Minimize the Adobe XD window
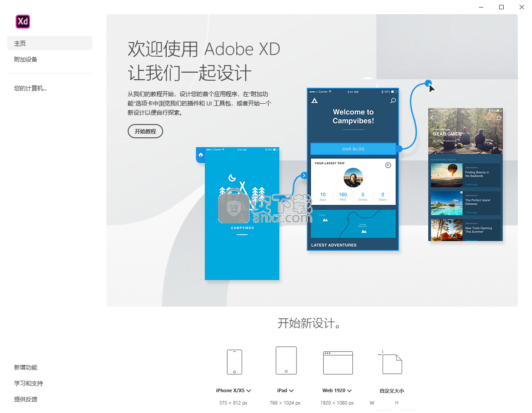Image resolution: width=532 pixels, height=413 pixels. (x=481, y=7)
